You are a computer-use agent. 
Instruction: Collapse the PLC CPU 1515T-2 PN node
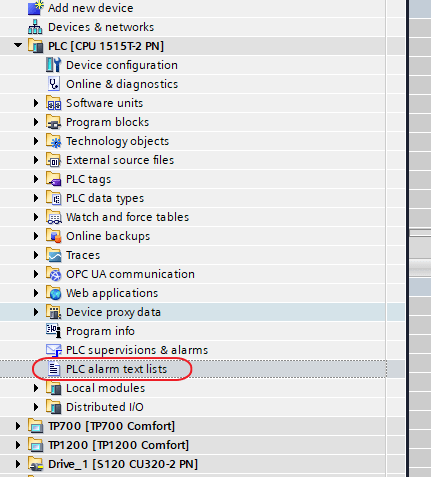(x=18, y=45)
